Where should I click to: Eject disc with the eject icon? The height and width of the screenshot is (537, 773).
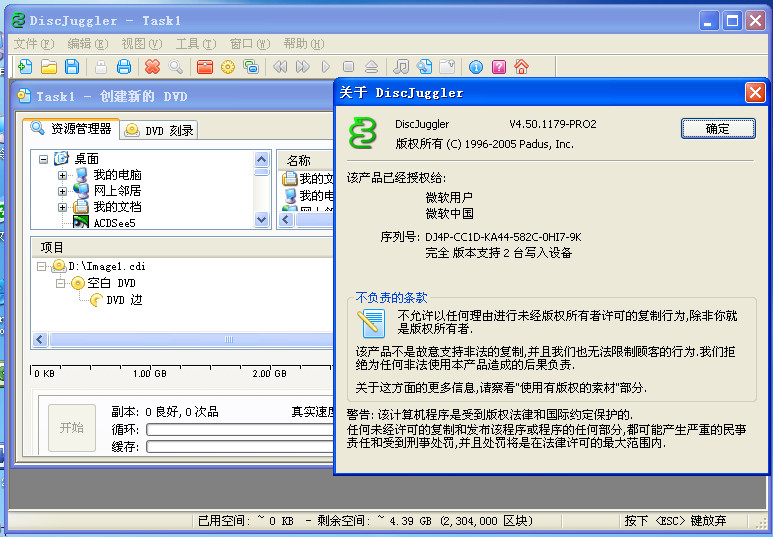371,67
